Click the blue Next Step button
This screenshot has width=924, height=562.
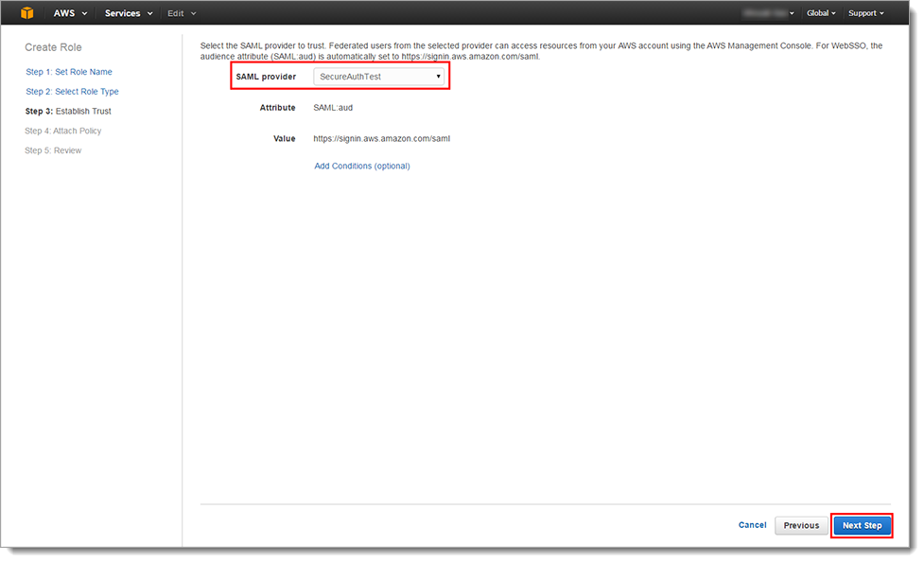click(x=862, y=525)
